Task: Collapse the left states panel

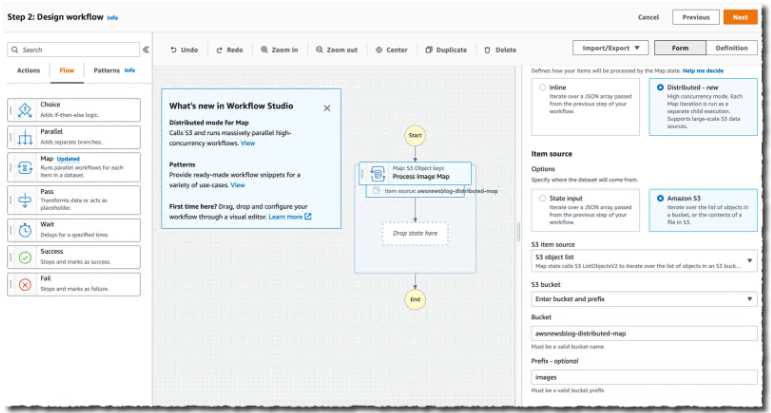Action: coord(146,49)
